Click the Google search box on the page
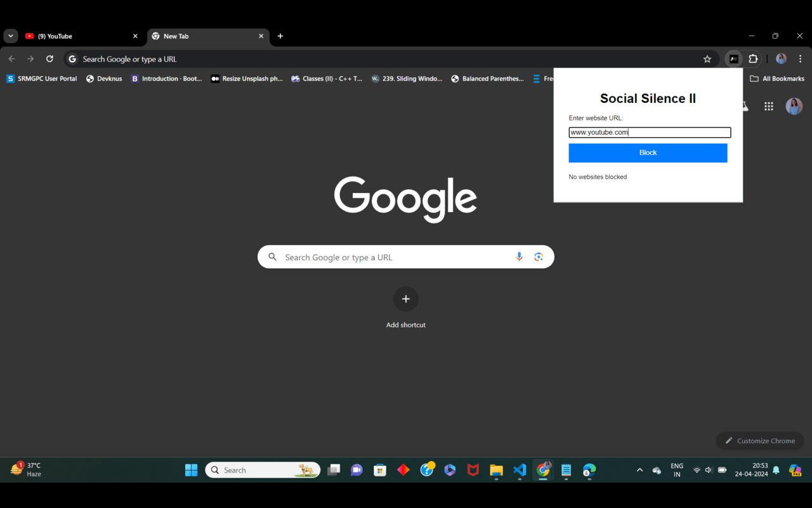 pyautogui.click(x=406, y=257)
